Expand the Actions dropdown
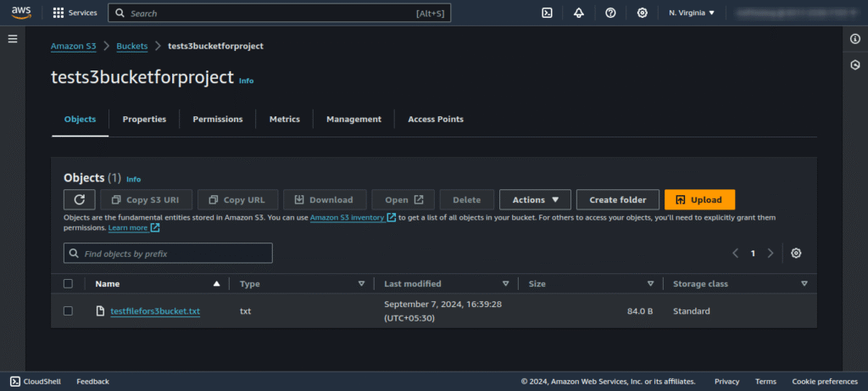This screenshot has width=868, height=391. pos(535,199)
